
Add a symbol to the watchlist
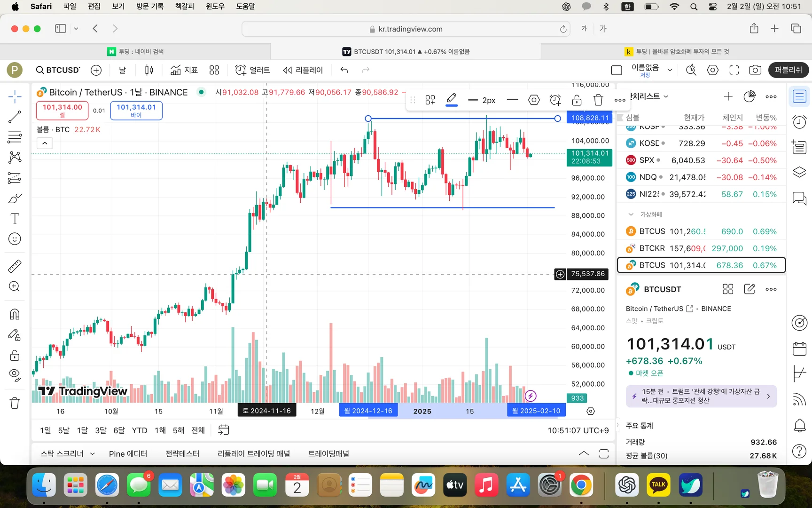(x=728, y=96)
